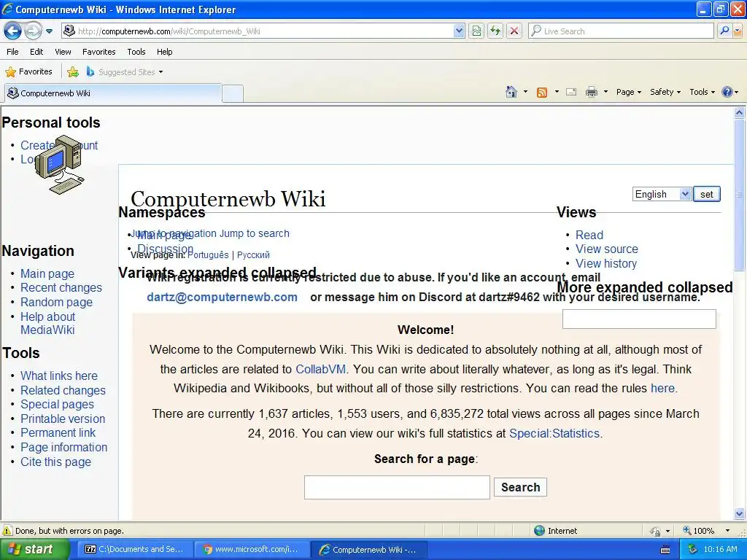Click the Português language link
The image size is (747, 560).
click(208, 254)
